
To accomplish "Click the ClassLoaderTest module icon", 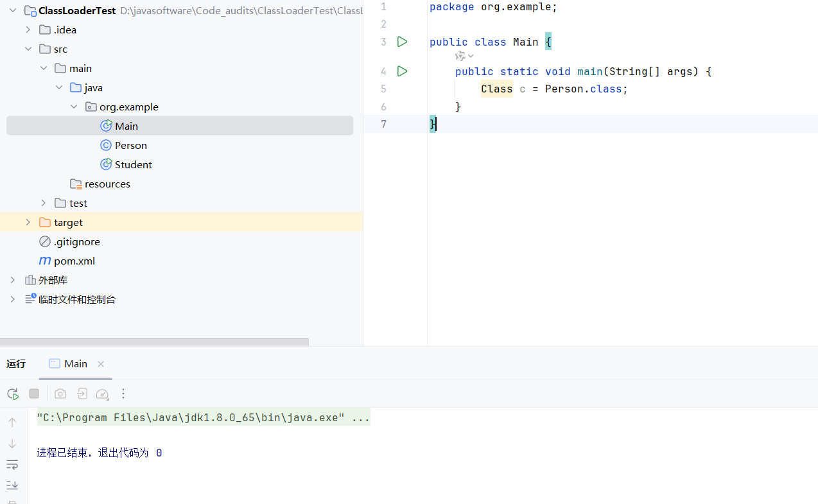I will (30, 10).
